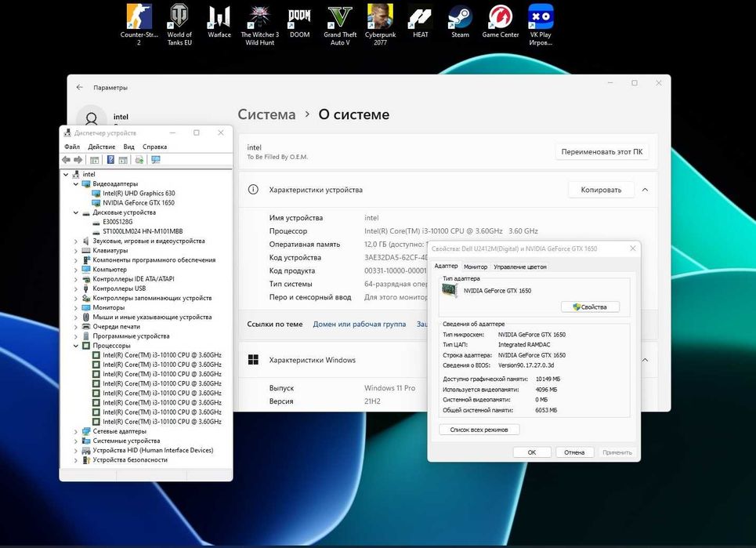Expand the Мониторы tree node
756x548 pixels.
[x=76, y=307]
